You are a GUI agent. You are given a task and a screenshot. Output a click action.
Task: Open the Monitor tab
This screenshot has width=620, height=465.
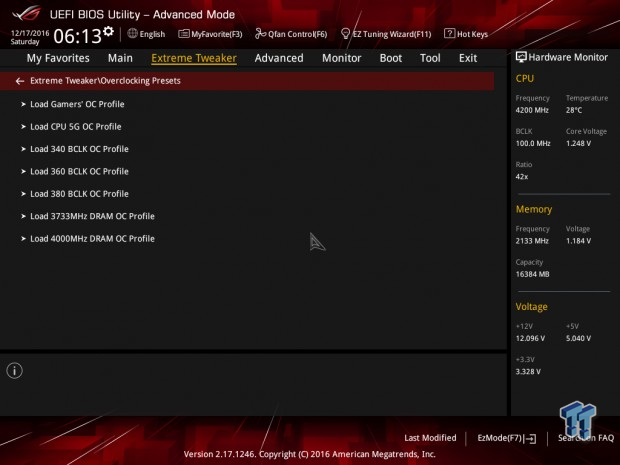pyautogui.click(x=342, y=58)
